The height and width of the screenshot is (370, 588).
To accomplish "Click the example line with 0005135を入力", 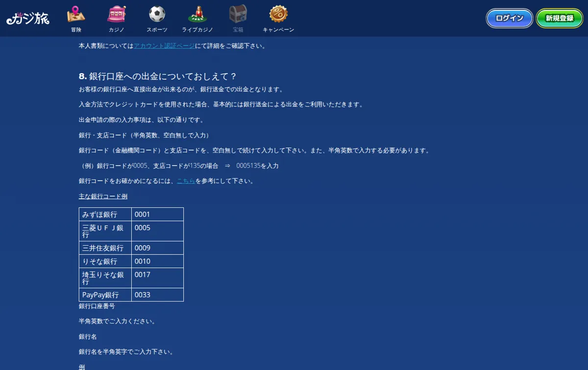I will [179, 166].
